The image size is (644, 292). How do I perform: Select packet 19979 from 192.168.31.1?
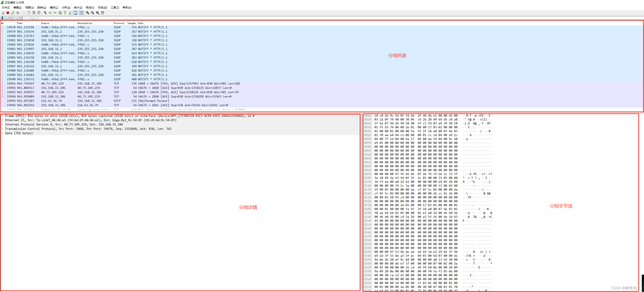(322, 32)
